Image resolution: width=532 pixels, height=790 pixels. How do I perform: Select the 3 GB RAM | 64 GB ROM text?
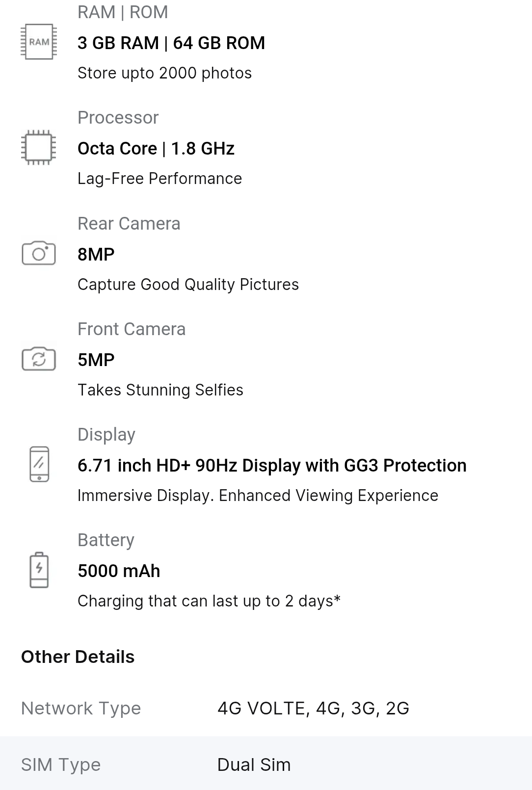coord(171,43)
